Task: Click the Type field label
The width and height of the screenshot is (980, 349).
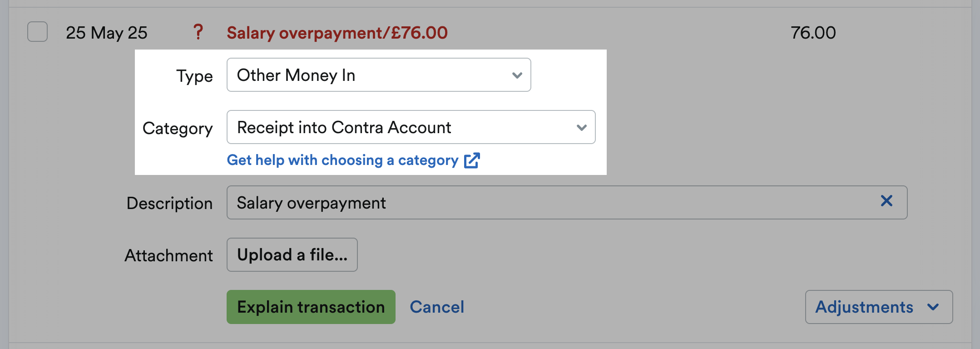Action: click(194, 76)
